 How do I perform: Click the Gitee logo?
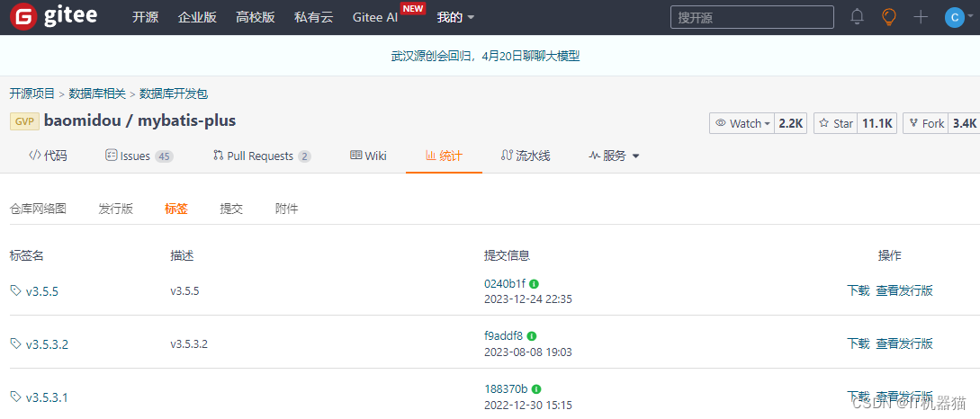coord(53,17)
